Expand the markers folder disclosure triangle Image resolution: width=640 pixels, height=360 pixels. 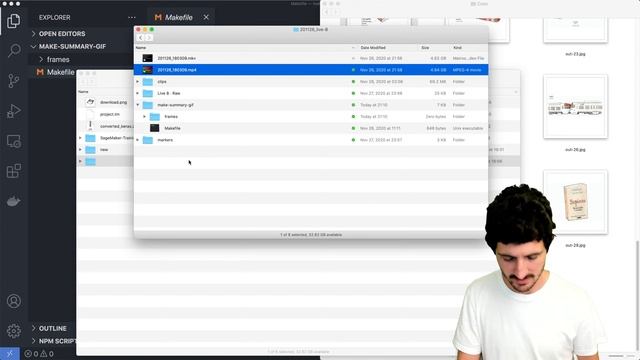(138, 140)
